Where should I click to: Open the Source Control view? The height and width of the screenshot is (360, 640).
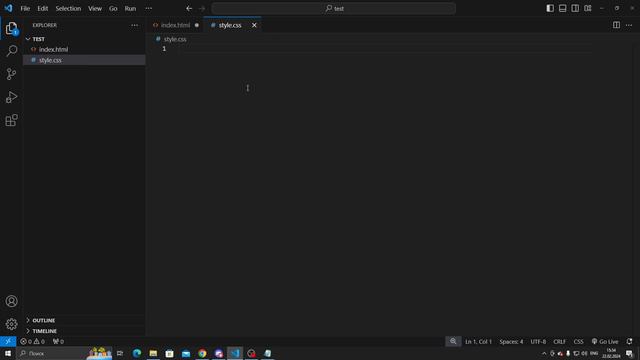point(11,74)
